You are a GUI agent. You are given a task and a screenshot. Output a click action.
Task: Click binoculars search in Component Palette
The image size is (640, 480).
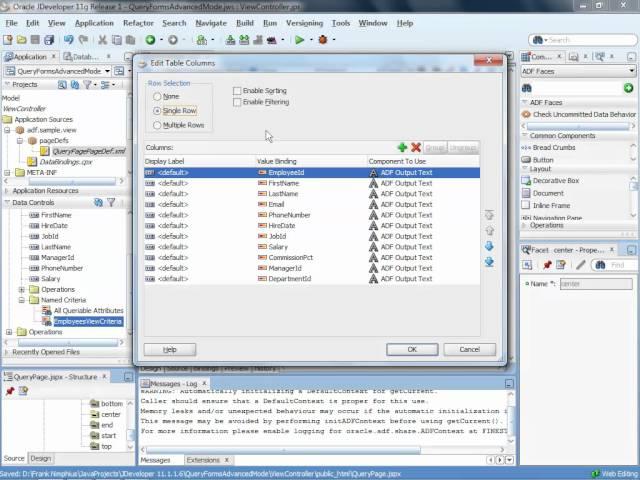(527, 88)
